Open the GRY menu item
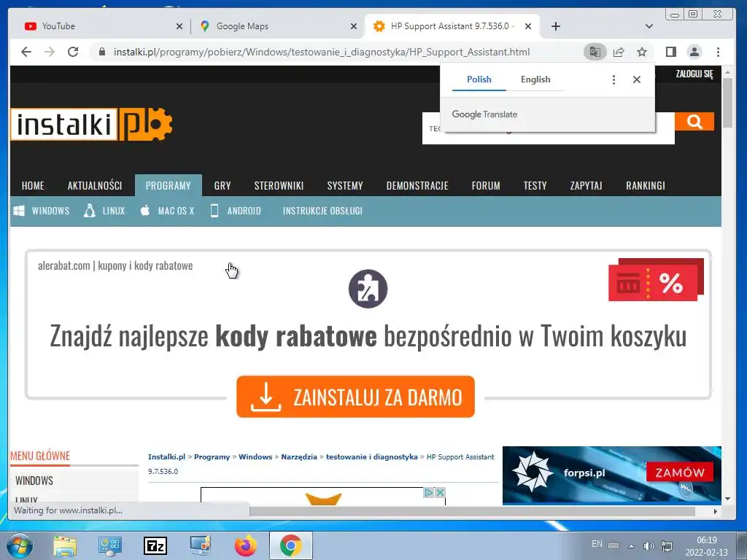This screenshot has width=747, height=560. [x=222, y=186]
